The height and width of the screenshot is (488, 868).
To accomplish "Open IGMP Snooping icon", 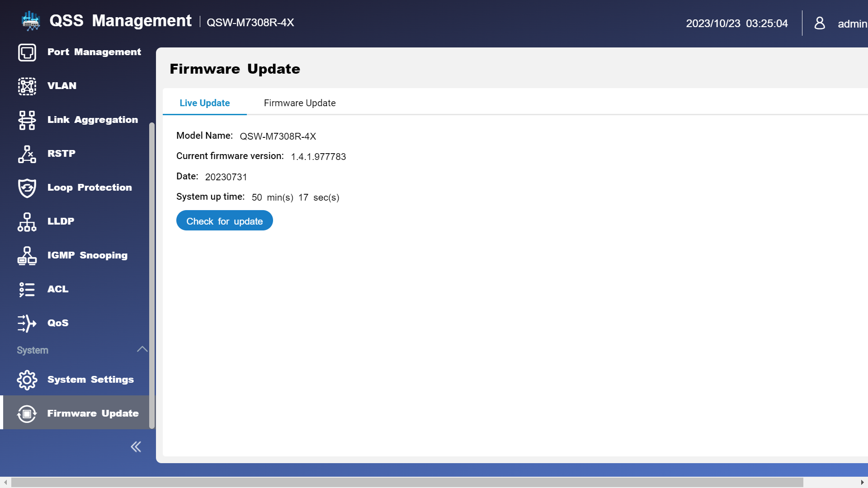I will pyautogui.click(x=27, y=256).
